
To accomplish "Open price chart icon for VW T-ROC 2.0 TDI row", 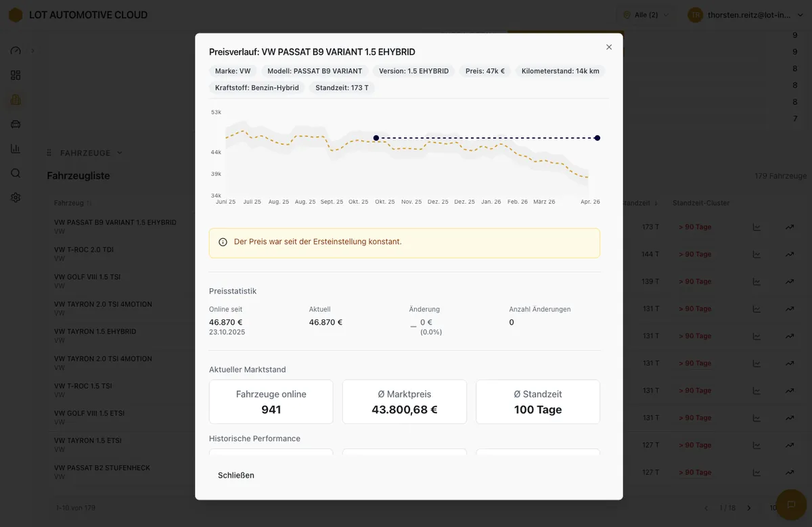I will pyautogui.click(x=757, y=254).
